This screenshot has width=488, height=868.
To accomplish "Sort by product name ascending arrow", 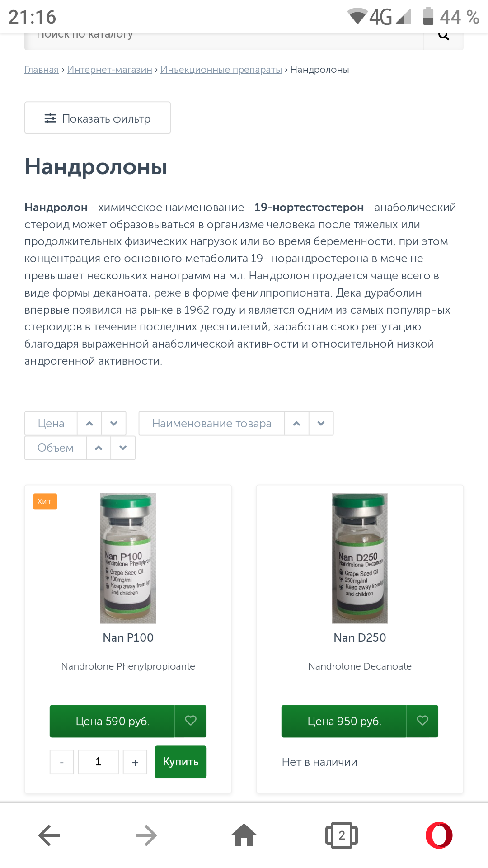I will [x=297, y=424].
